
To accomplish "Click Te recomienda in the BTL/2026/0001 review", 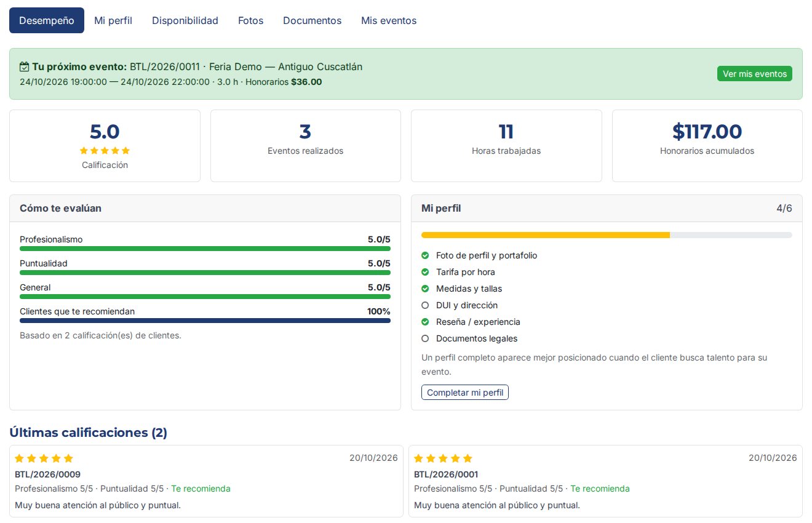I will [600, 489].
